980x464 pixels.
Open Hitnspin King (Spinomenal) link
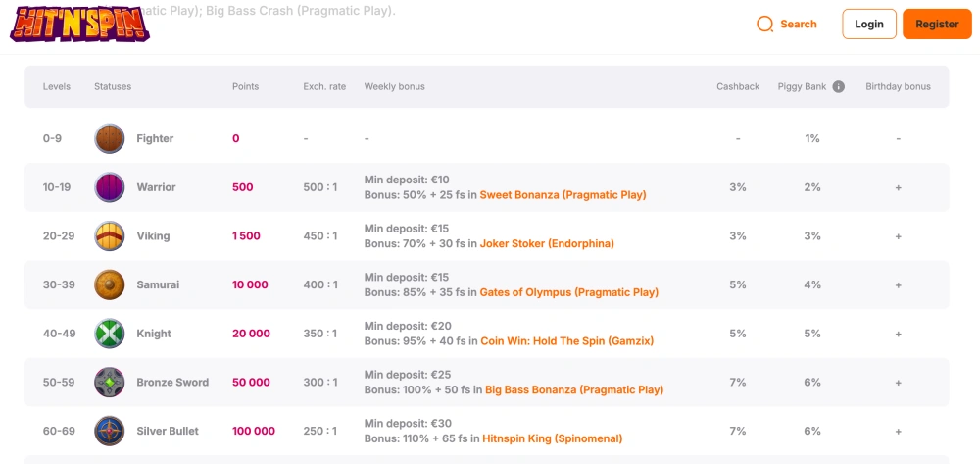[x=553, y=439]
